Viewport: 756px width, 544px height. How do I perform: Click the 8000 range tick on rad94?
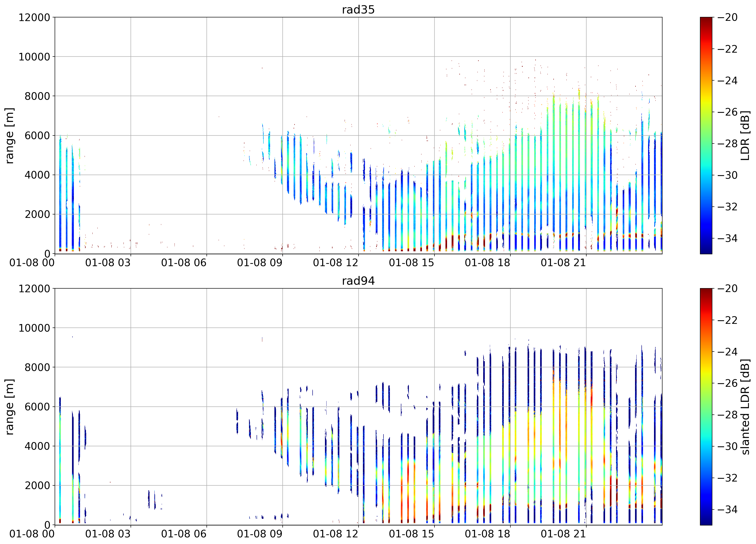(x=37, y=367)
